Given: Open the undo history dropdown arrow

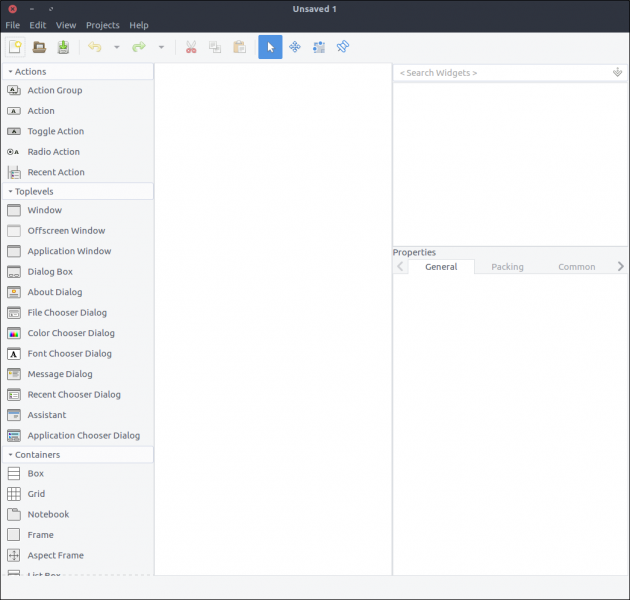Looking at the screenshot, I should coord(116,47).
